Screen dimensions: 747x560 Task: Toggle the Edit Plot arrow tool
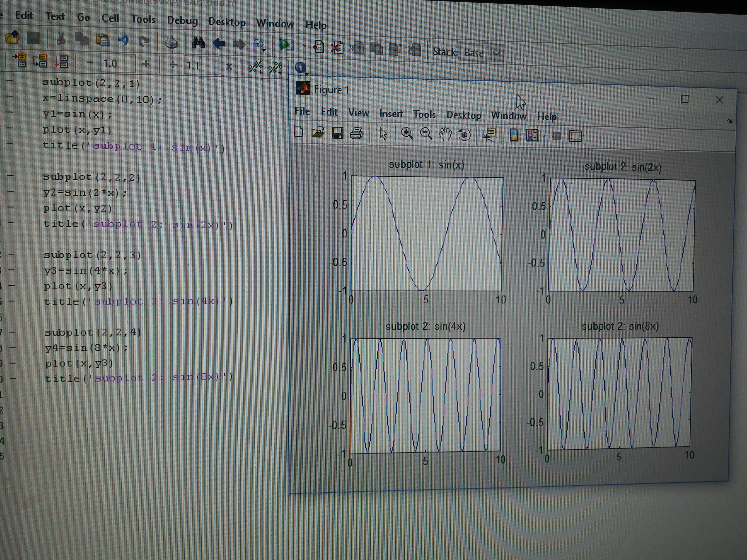click(383, 134)
